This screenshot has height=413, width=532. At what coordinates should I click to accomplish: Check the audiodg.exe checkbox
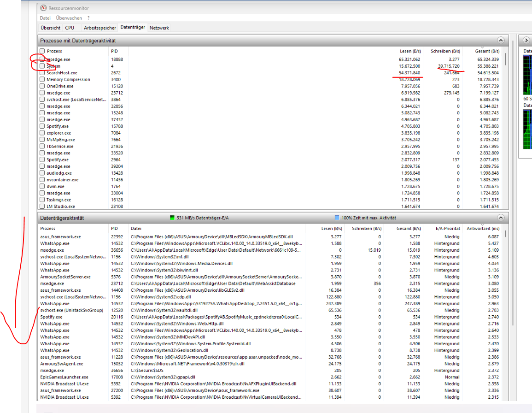tap(42, 173)
